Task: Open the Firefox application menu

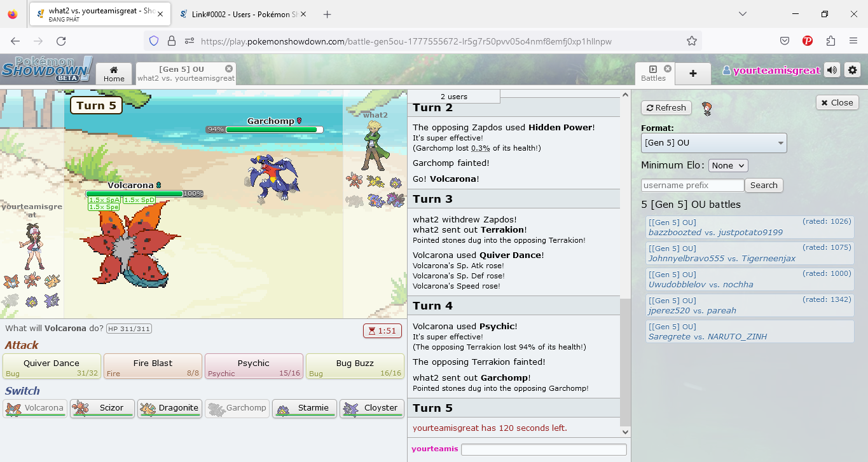Action: [853, 41]
